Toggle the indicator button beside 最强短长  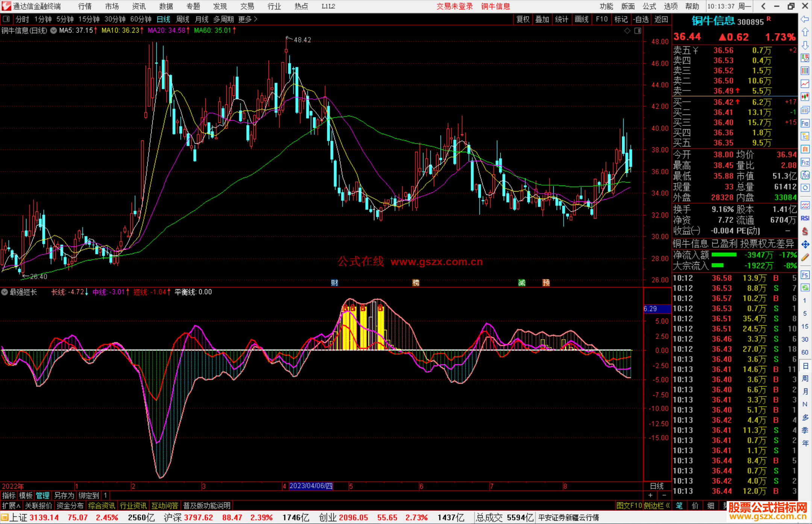click(5, 292)
